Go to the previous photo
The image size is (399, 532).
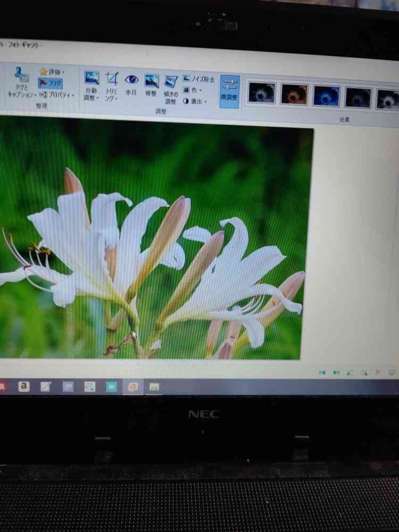pyautogui.click(x=322, y=372)
